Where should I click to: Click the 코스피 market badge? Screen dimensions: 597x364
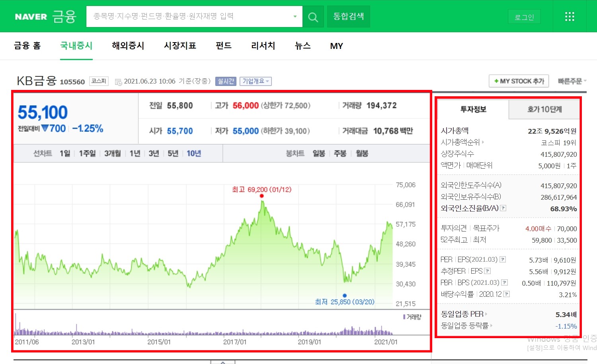click(x=99, y=81)
